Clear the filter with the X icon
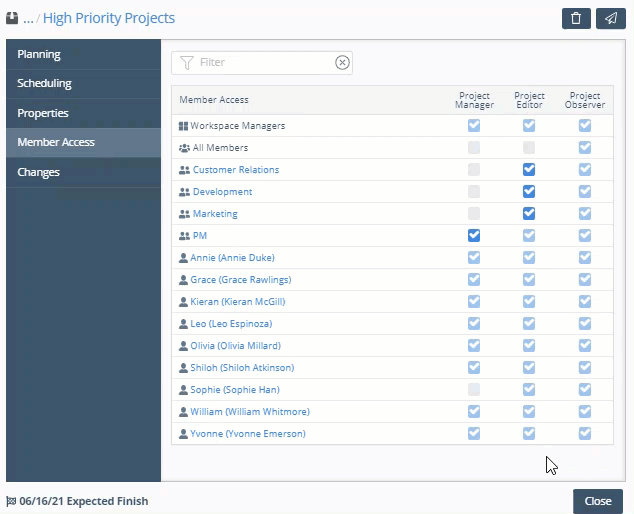634x514 pixels. pyautogui.click(x=342, y=62)
